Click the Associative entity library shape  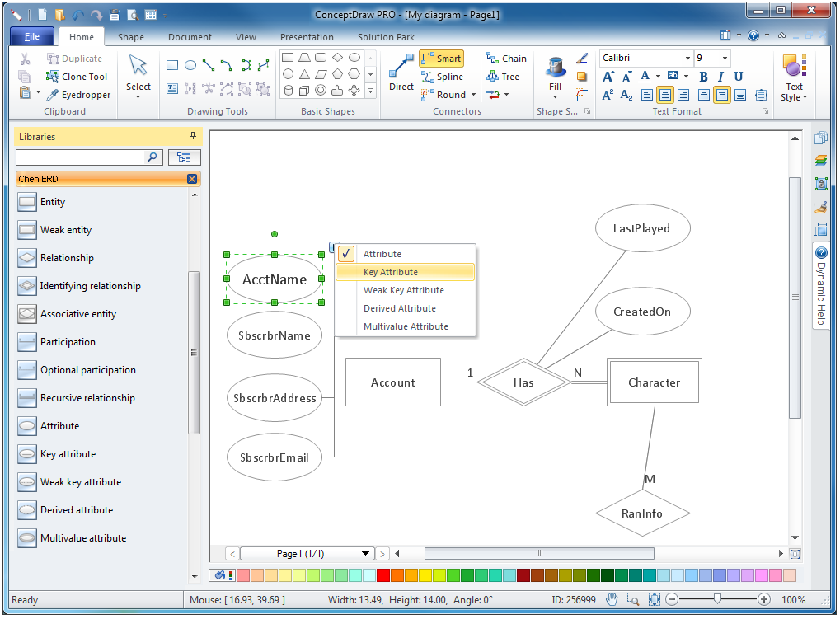point(67,314)
